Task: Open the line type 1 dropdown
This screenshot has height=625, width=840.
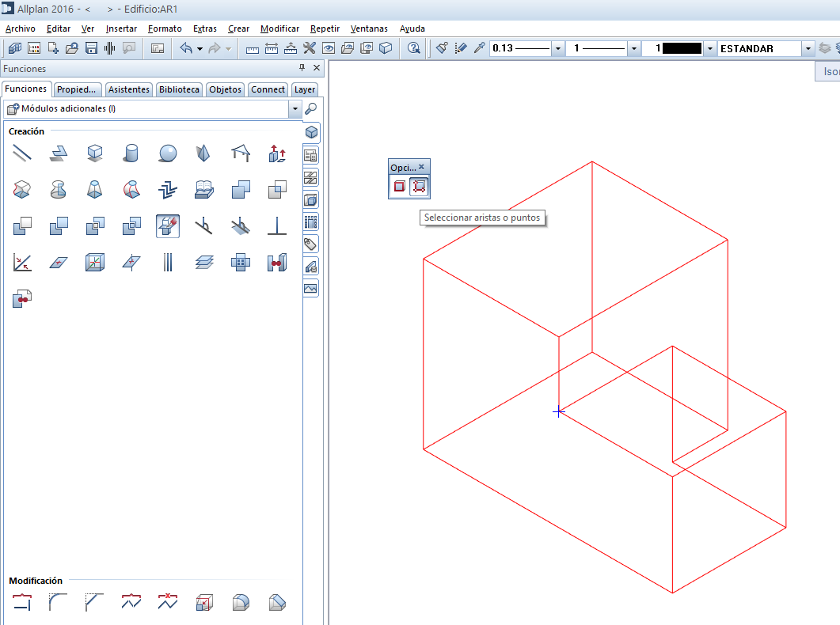Action: (x=634, y=49)
